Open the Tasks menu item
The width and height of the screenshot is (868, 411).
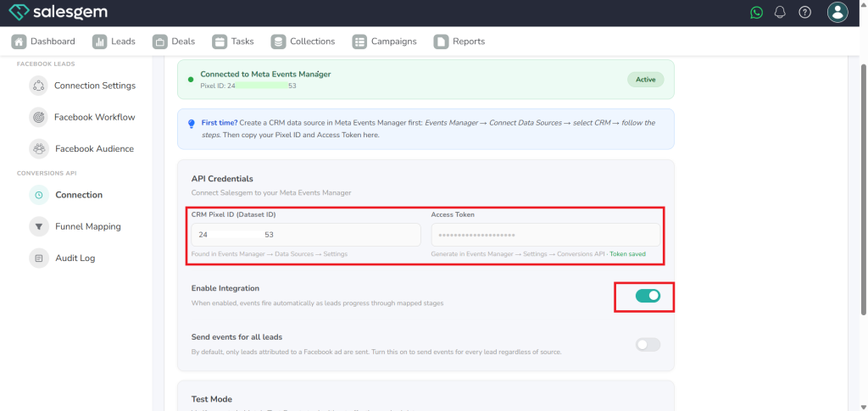[233, 42]
